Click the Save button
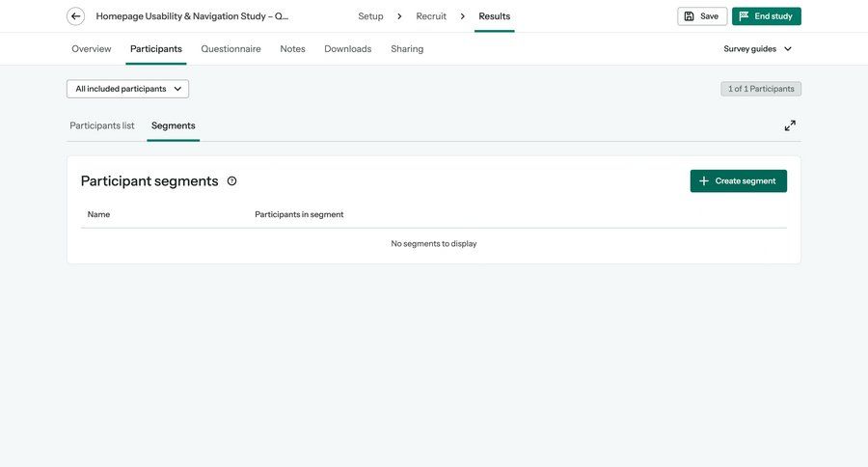This screenshot has width=868, height=467. click(702, 16)
